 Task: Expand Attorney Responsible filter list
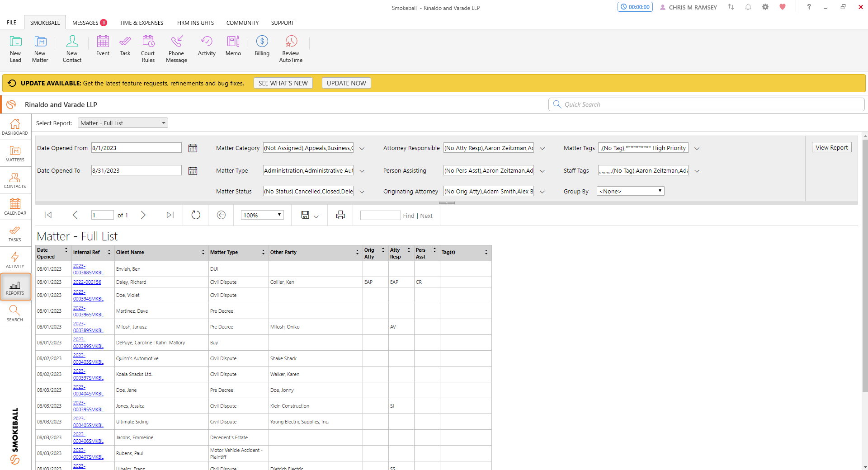[542, 148]
